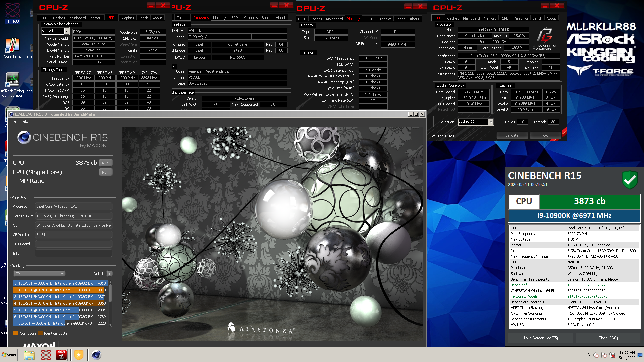Click the panel splitter grip beside Your System
The width and height of the screenshot is (644, 362).
(119, 240)
